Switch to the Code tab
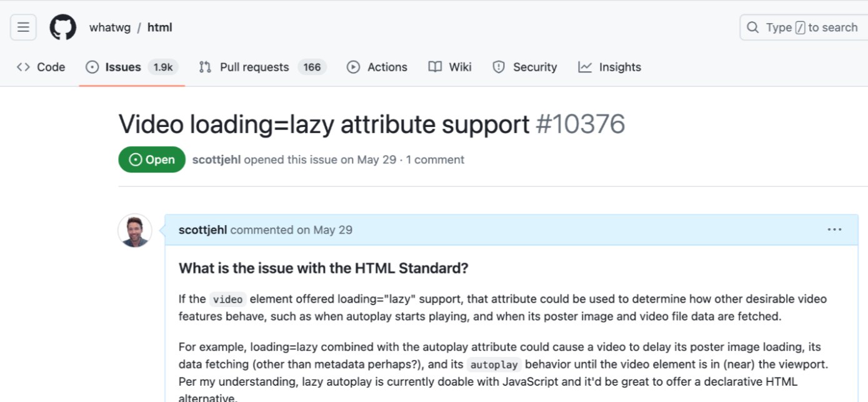The width and height of the screenshot is (868, 402). coord(41,67)
